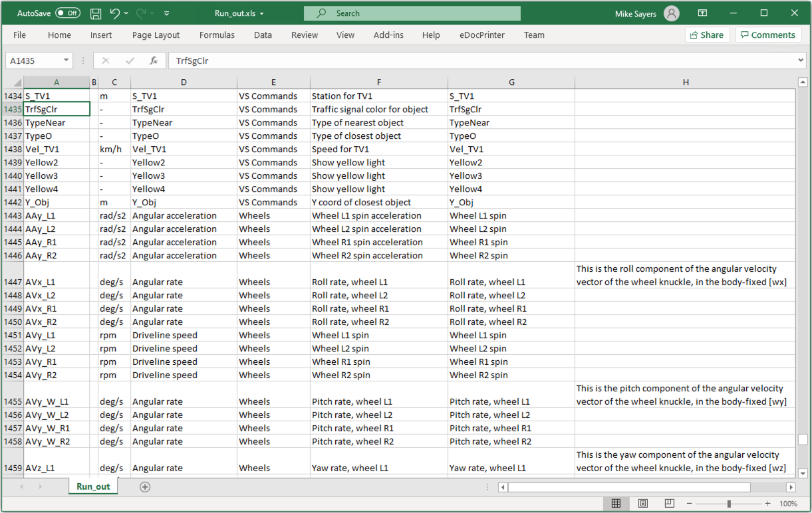The height and width of the screenshot is (513, 812).
Task: Open the Page Layout tab
Action: click(x=156, y=35)
